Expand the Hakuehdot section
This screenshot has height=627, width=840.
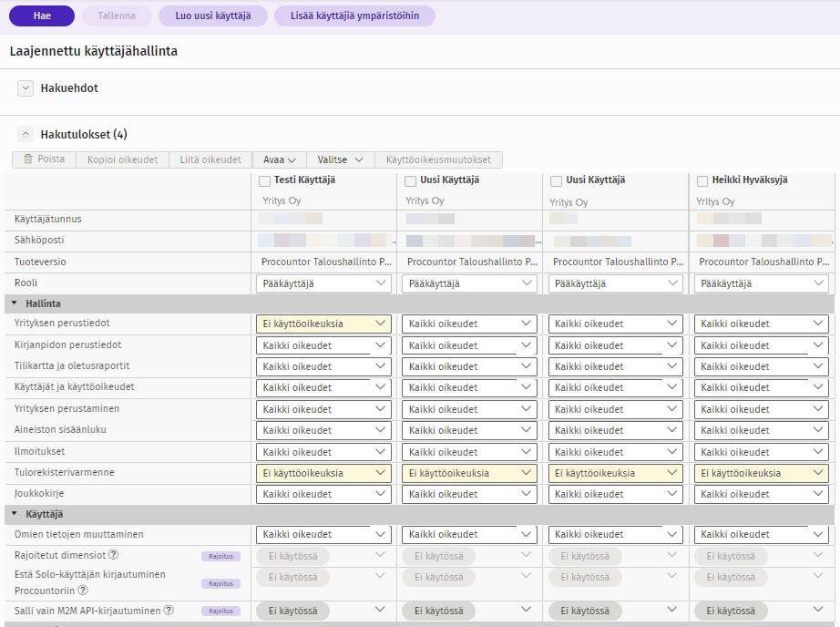(26, 87)
